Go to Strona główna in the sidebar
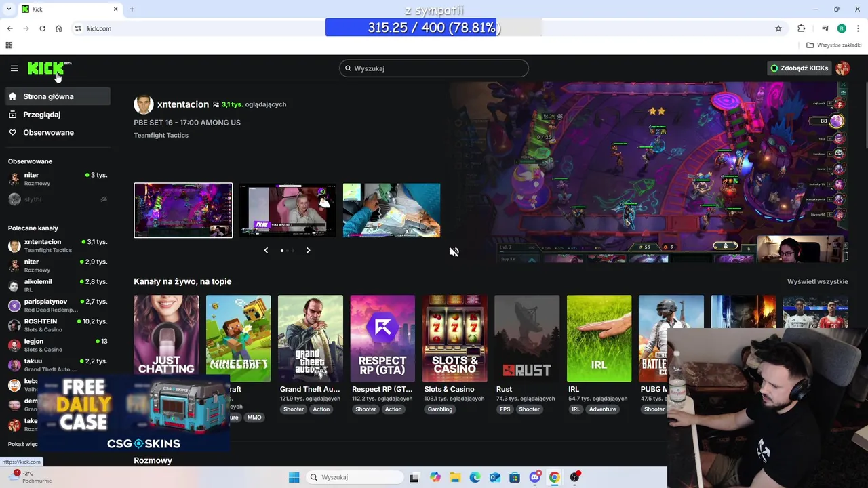868x488 pixels. click(58, 96)
